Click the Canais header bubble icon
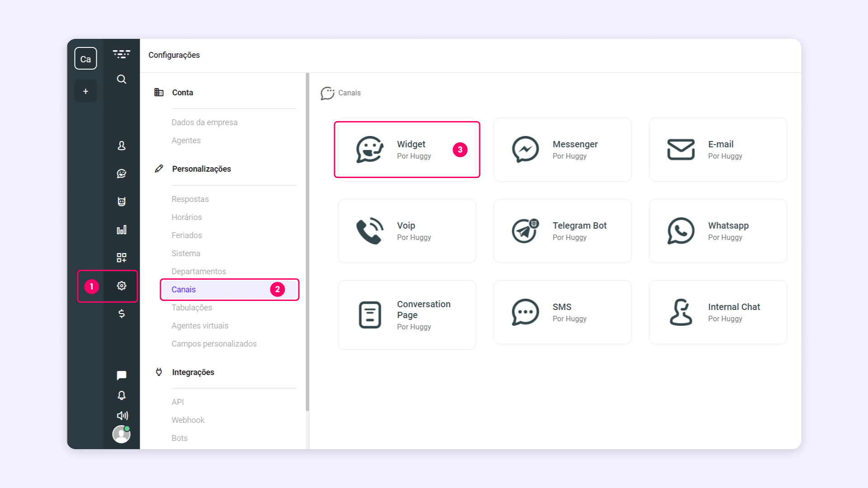Image resolution: width=868 pixels, height=488 pixels. click(x=327, y=93)
